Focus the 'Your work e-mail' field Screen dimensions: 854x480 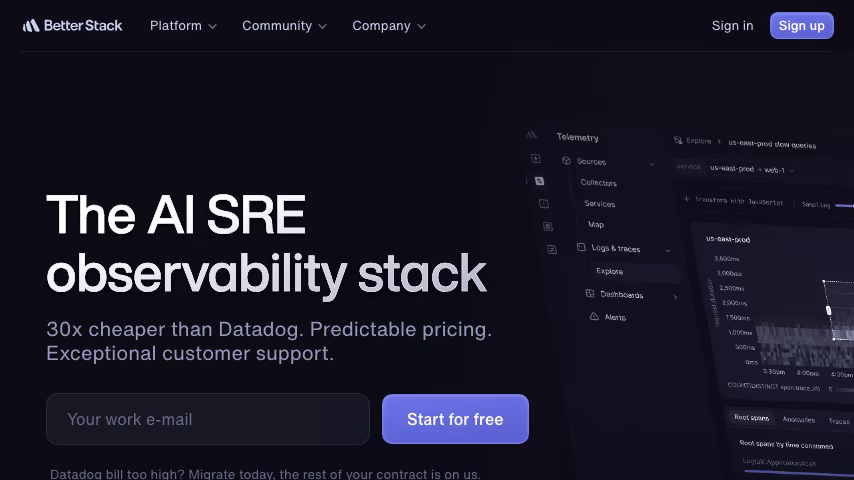pos(208,419)
